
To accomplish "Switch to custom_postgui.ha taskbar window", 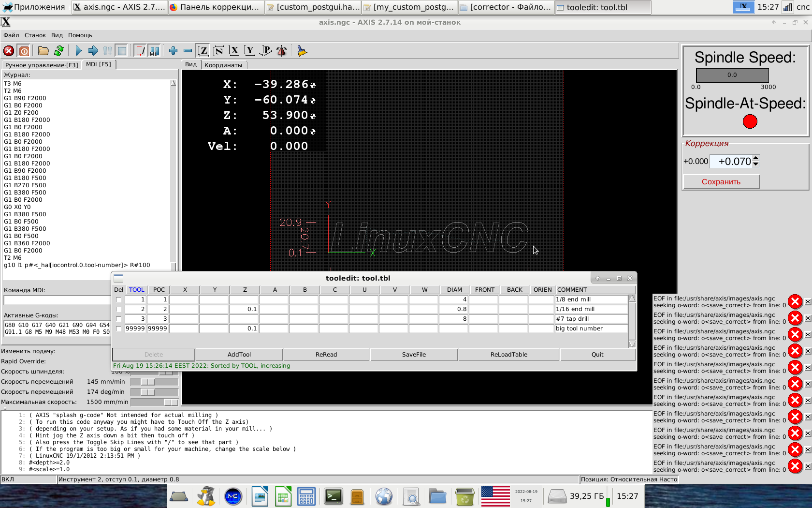I will tap(313, 7).
